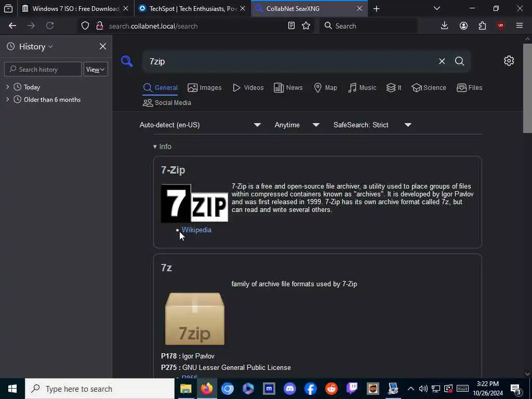Select the It search category
Viewport: 532px width, 399px height.
[394, 87]
